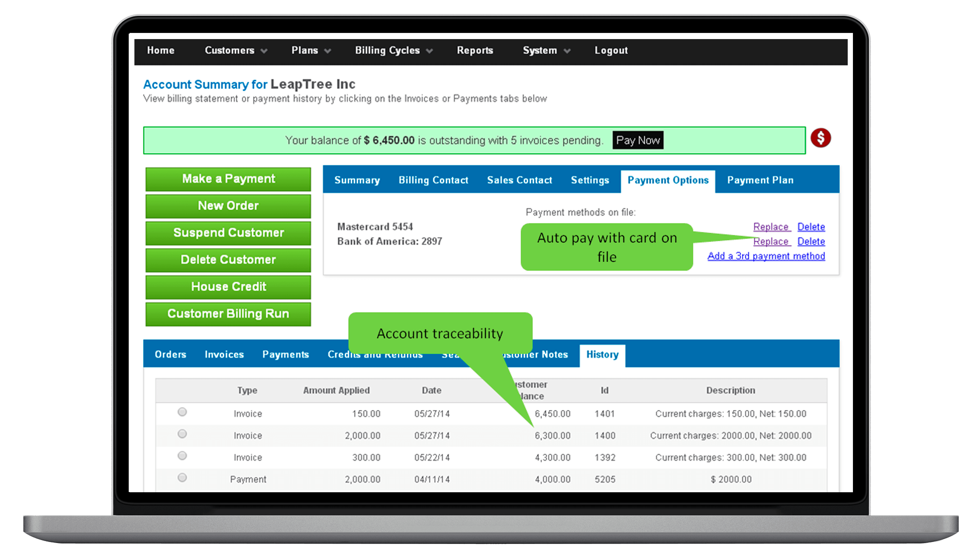Click the Description column header
The width and height of the screenshot is (980, 560).
(731, 390)
